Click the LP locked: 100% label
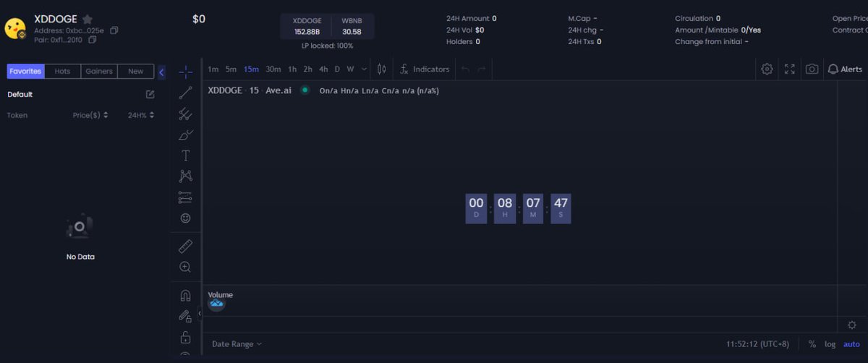The width and height of the screenshot is (868, 363). [x=327, y=46]
